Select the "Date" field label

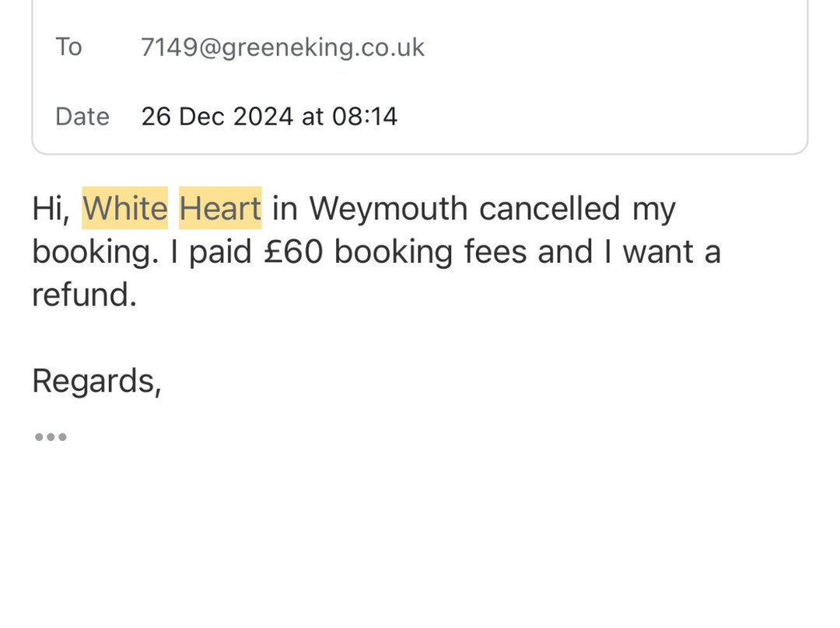[x=82, y=117]
